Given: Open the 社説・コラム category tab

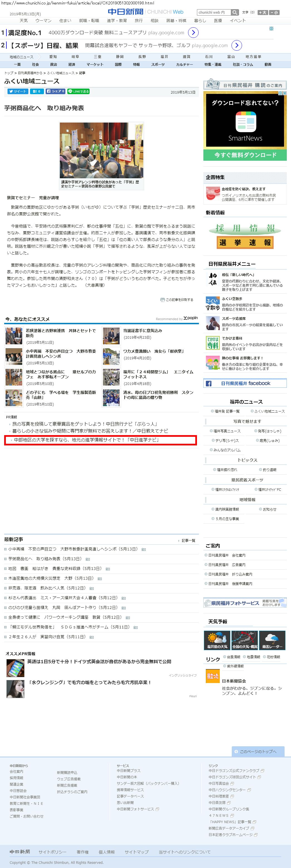Looking at the screenshot, I should pos(243,64).
